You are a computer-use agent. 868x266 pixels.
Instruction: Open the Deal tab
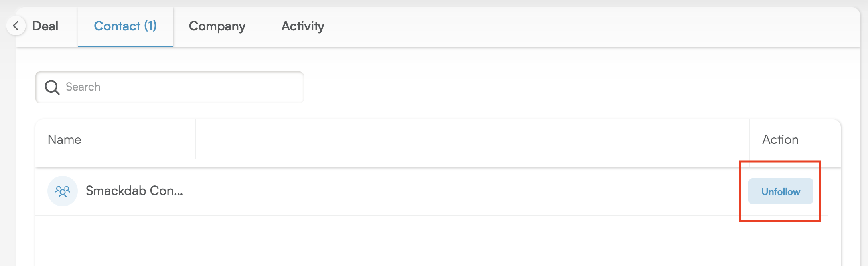(45, 26)
